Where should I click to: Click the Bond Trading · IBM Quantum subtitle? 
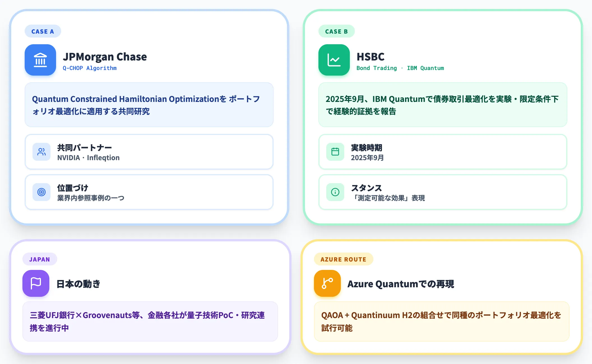coord(400,68)
